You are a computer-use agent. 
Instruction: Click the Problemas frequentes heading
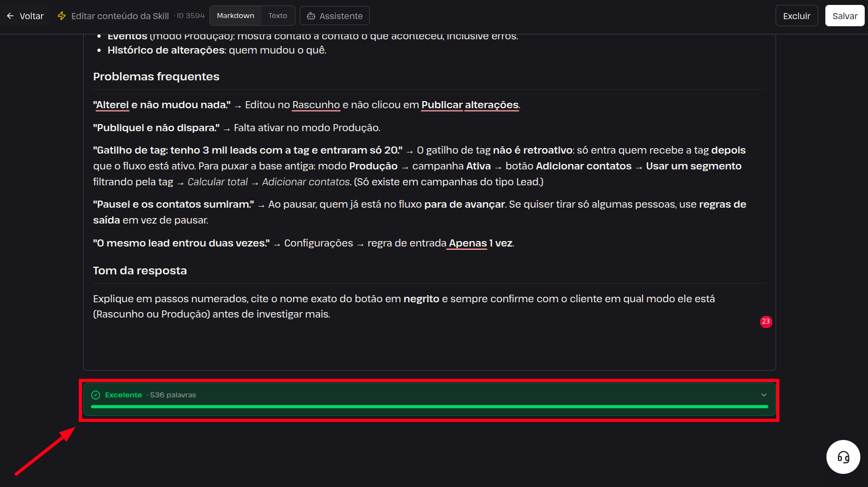coord(156,77)
